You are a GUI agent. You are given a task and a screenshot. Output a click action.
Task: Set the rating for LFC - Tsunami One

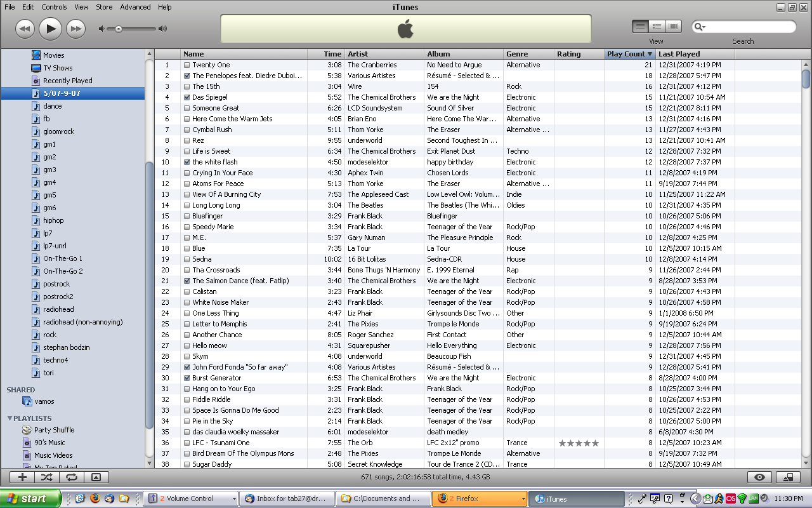tap(579, 443)
